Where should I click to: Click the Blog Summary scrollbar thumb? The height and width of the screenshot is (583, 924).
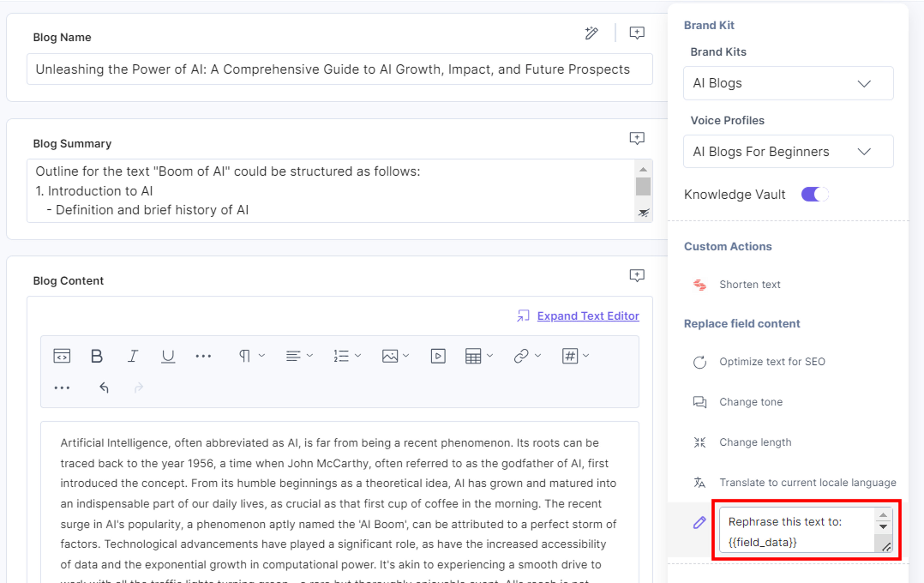(x=643, y=187)
